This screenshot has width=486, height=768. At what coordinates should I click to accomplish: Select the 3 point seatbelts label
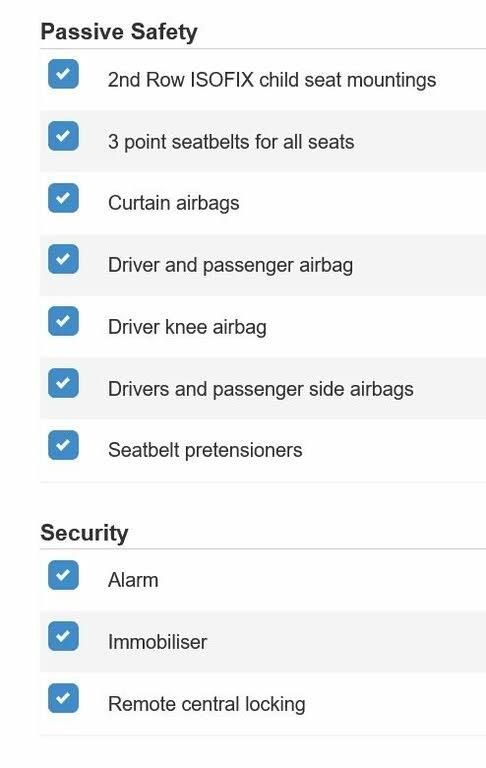(x=231, y=142)
